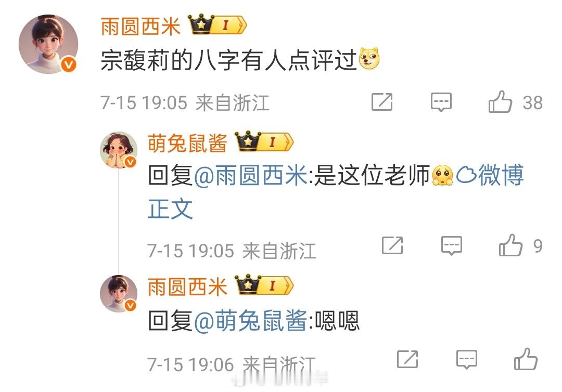Like 萌兔鼠酱's reply with 9 likes
562x392 pixels.
coord(511,245)
